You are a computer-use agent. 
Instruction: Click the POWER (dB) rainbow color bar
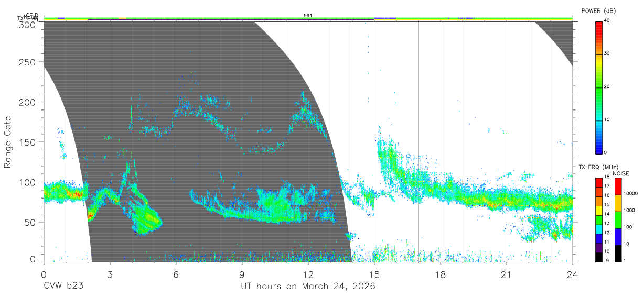click(599, 87)
